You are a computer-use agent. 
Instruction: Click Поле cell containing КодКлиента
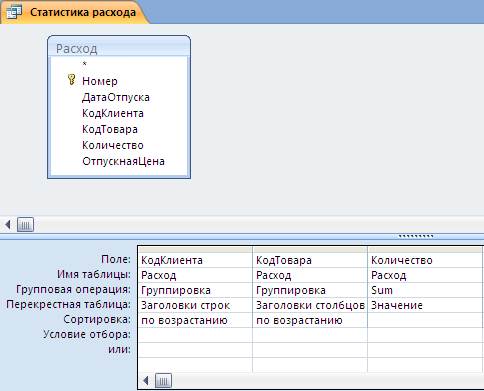pos(195,260)
